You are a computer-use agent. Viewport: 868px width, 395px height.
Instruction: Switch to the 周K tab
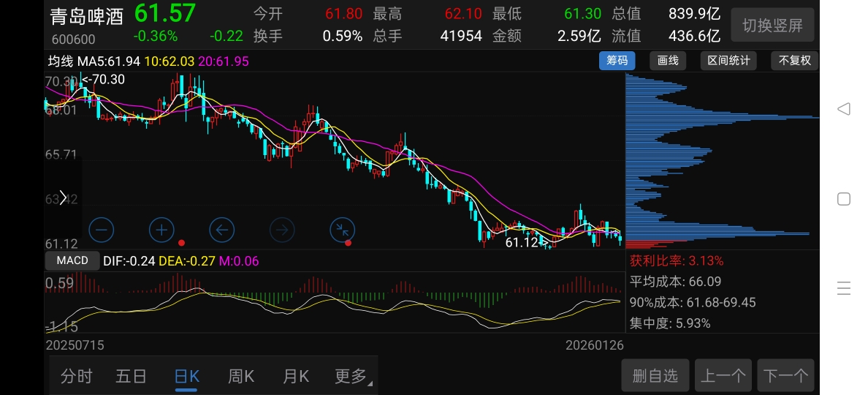241,376
